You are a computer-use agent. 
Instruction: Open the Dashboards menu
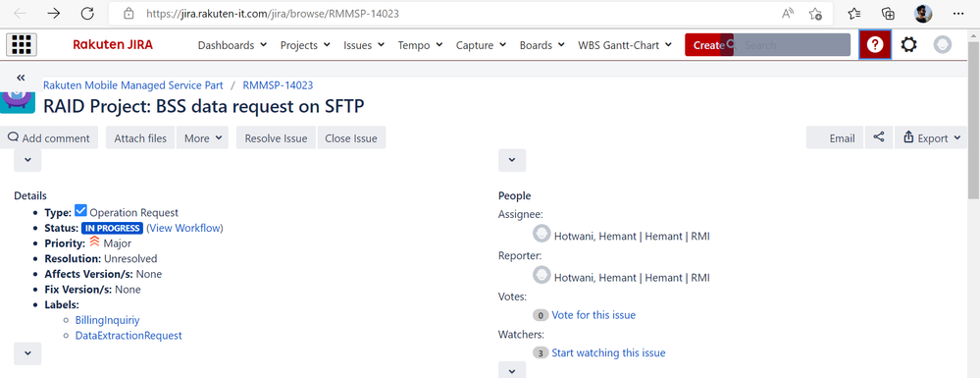[x=232, y=45]
